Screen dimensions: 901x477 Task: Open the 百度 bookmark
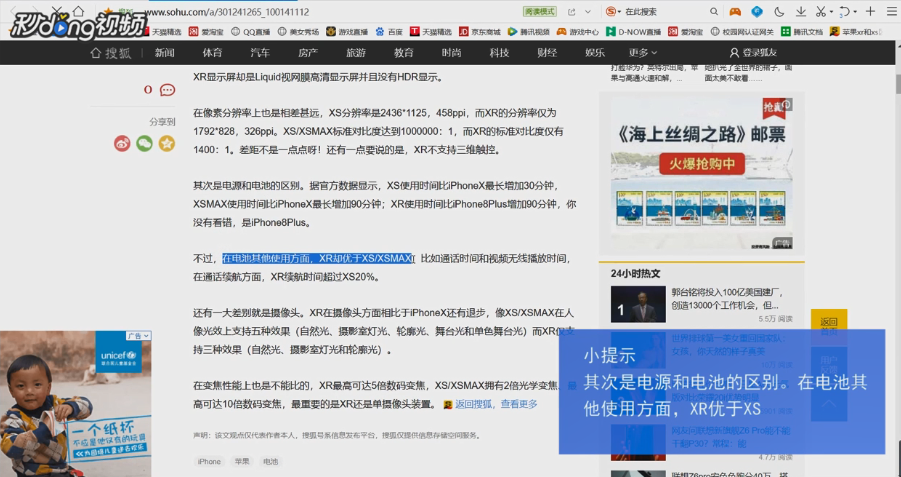click(389, 32)
